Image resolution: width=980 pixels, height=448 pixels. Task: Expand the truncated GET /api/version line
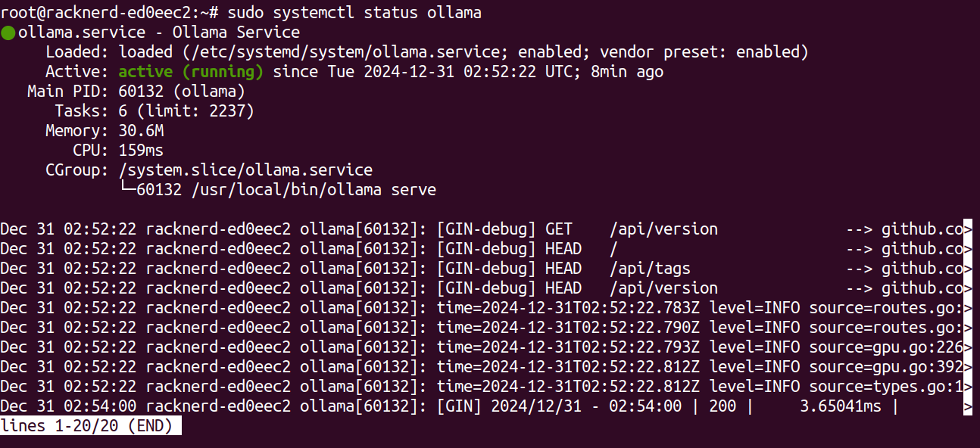[x=967, y=229]
